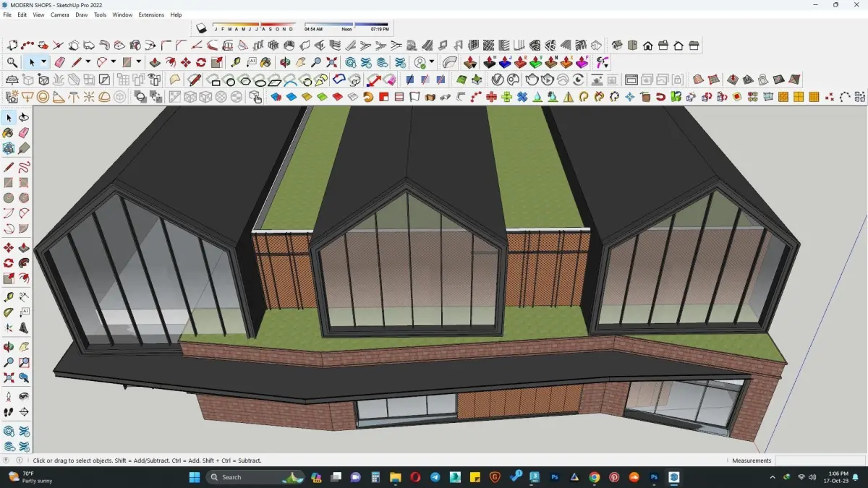Open the Window menu
The height and width of the screenshot is (488, 868).
122,14
